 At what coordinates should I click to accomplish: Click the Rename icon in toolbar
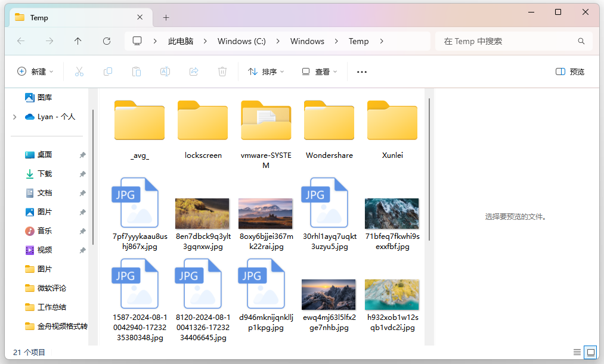[x=165, y=71]
